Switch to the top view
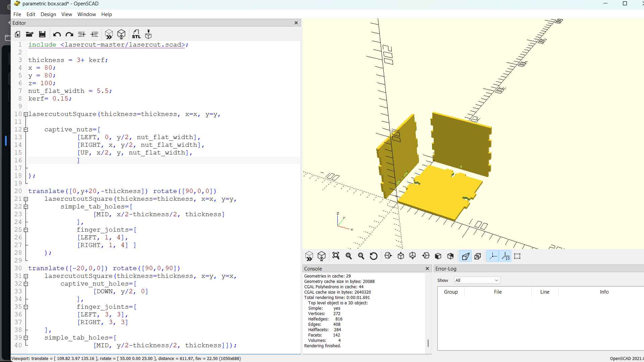644x362 pixels. tap(400, 256)
